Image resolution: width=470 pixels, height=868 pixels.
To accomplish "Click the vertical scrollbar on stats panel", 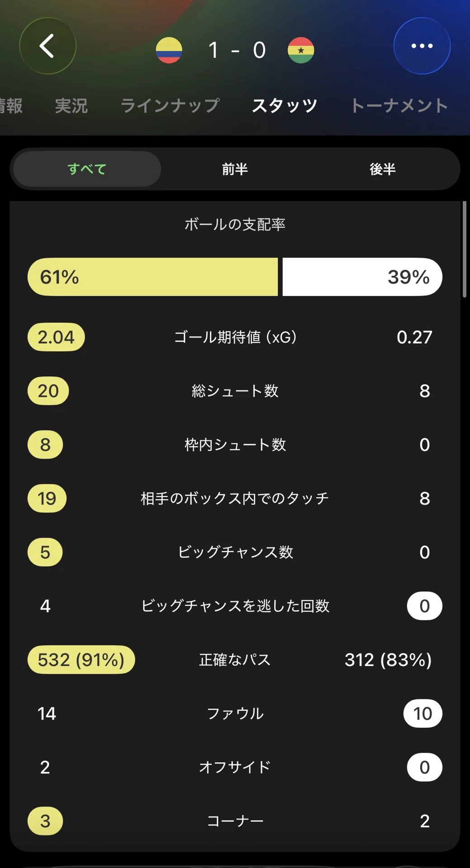I will tap(464, 250).
